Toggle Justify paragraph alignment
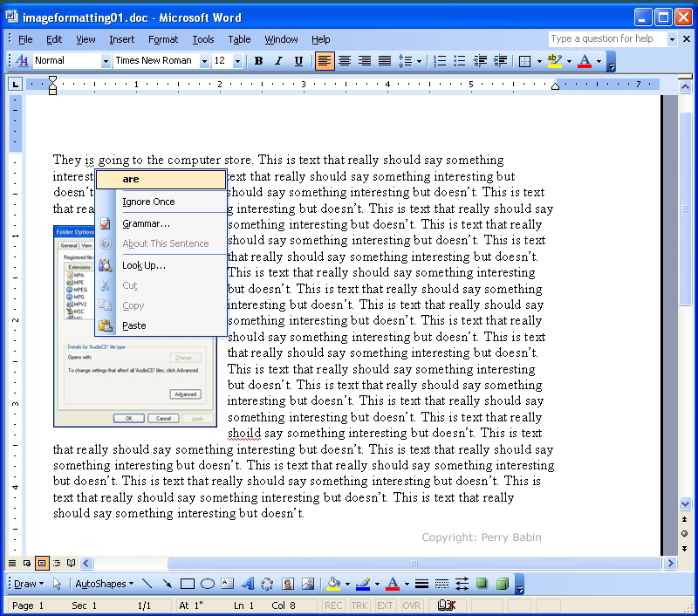The height and width of the screenshot is (616, 698). coord(385,60)
